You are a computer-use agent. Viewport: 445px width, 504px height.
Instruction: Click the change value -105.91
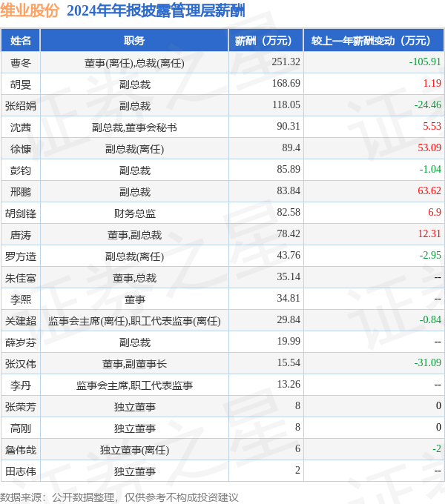(425, 62)
